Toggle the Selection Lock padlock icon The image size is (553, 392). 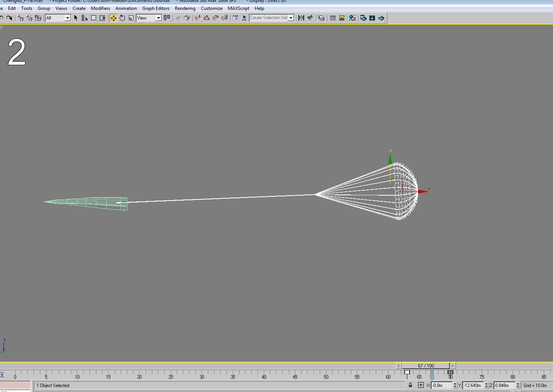pos(410,385)
